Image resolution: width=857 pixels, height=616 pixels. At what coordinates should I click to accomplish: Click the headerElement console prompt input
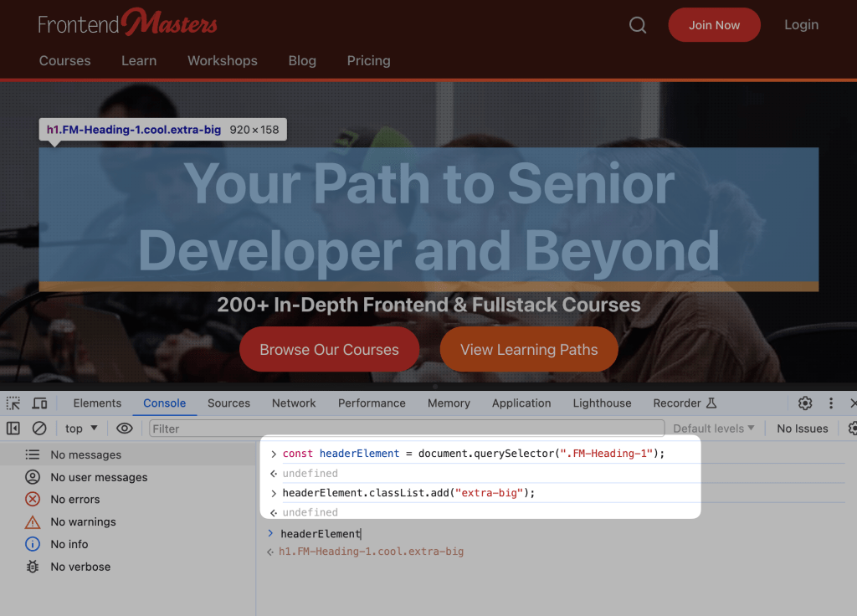pyautogui.click(x=321, y=533)
